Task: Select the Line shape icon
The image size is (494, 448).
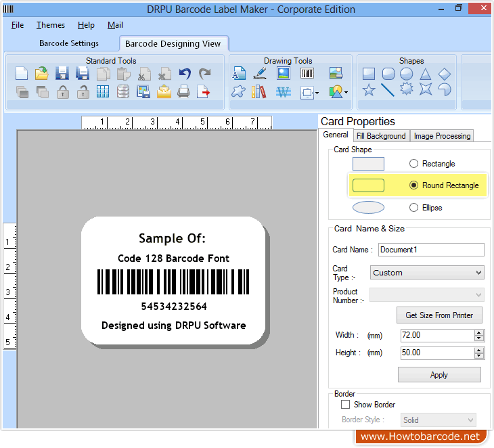Action: pos(388,90)
